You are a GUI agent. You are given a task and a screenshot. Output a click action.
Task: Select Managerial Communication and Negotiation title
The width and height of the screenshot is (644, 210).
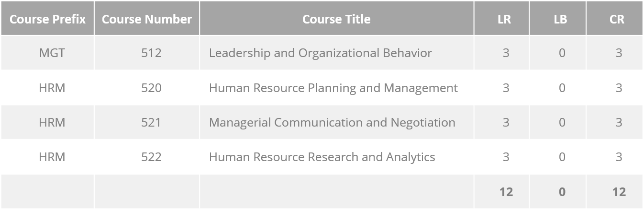pyautogui.click(x=332, y=122)
